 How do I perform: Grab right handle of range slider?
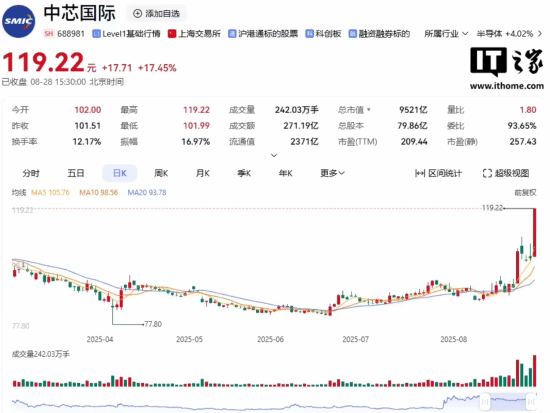531,401
